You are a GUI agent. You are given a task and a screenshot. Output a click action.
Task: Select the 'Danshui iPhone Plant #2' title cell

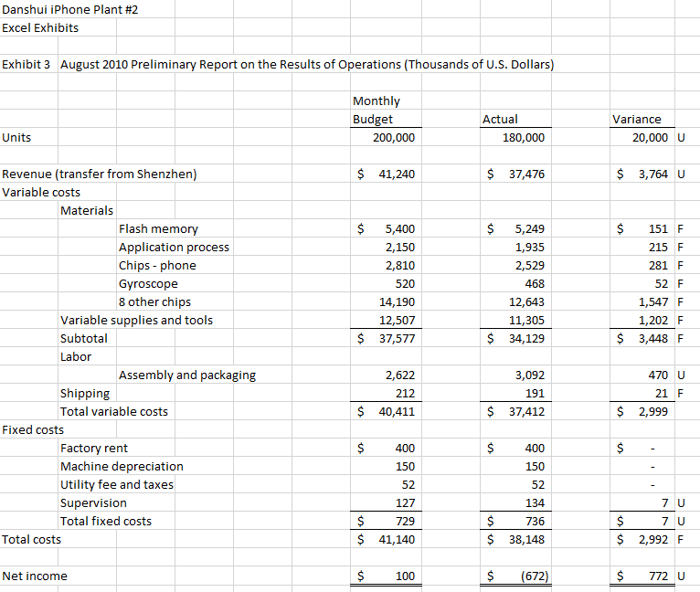(70, 9)
